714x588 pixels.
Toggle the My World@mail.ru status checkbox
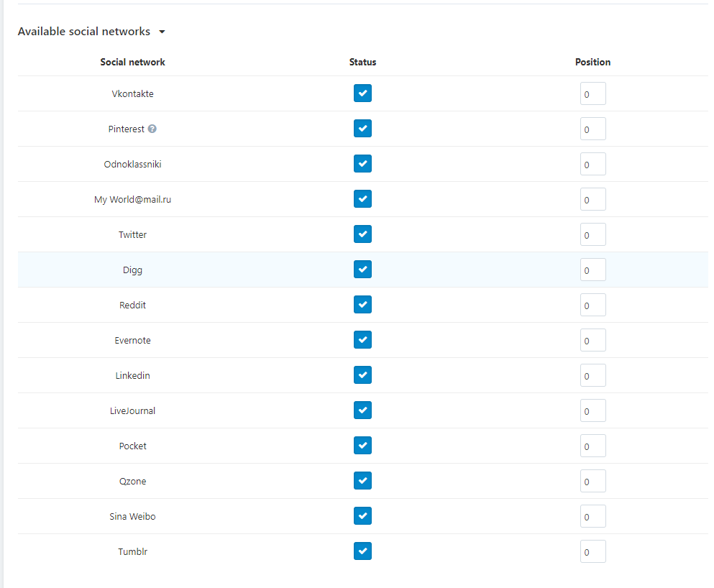[x=362, y=199]
